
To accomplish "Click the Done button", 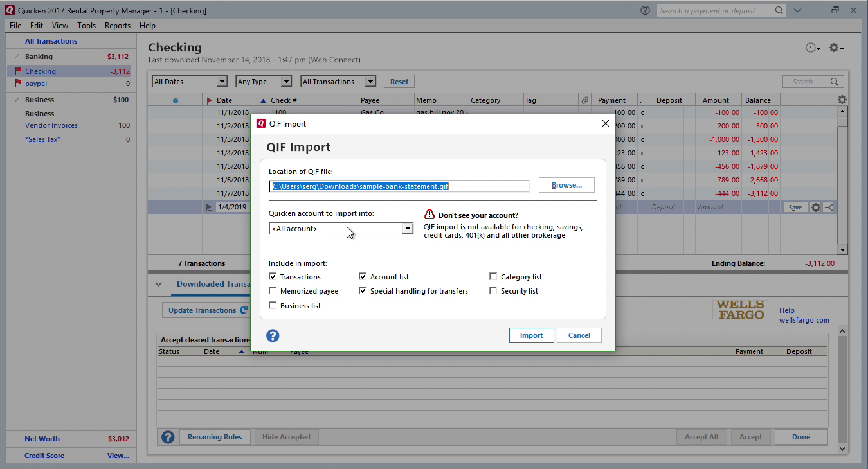I will click(x=801, y=437).
